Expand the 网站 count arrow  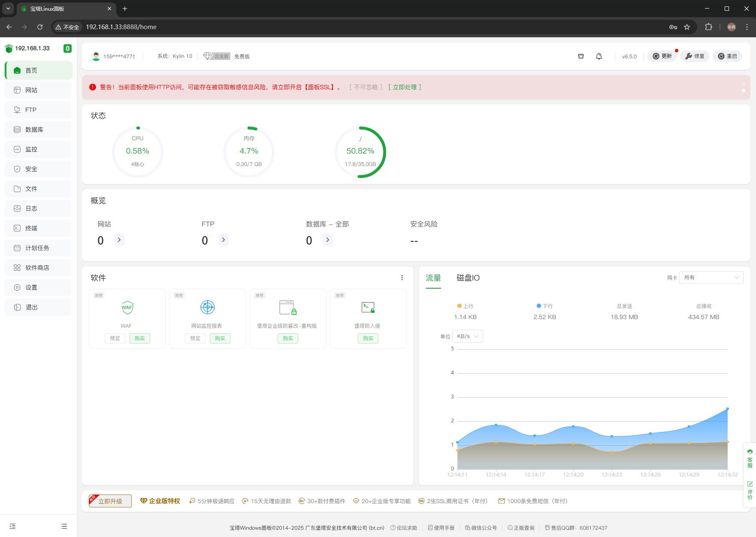tap(119, 240)
